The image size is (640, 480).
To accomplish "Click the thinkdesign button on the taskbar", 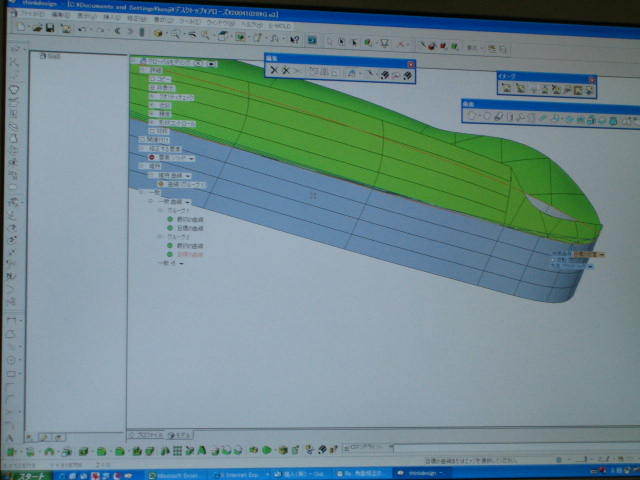I will (x=420, y=473).
